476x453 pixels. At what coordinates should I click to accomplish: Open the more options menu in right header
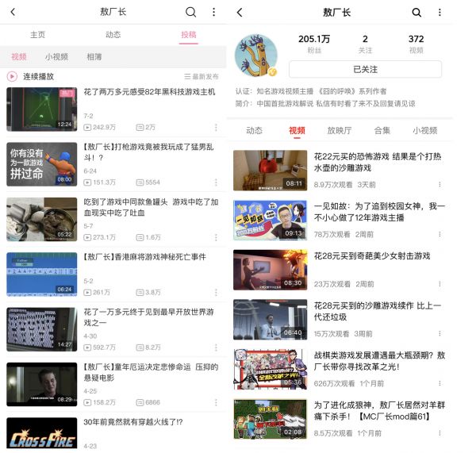click(440, 12)
